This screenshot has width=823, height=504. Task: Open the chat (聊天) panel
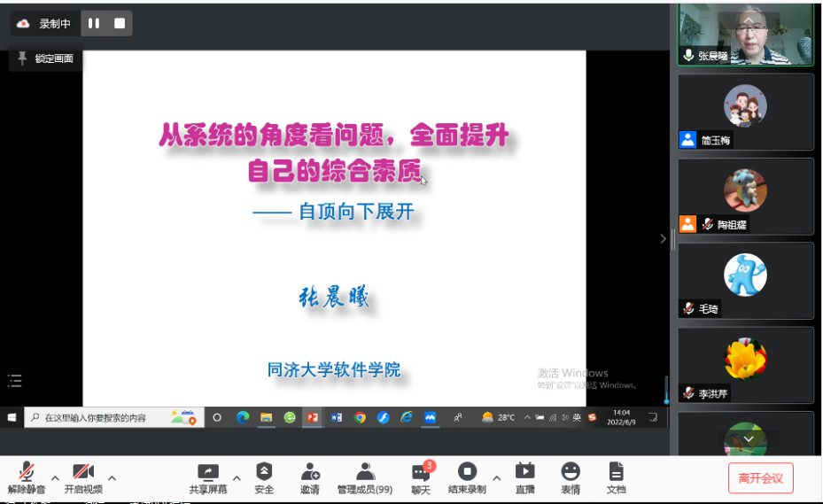click(420, 477)
